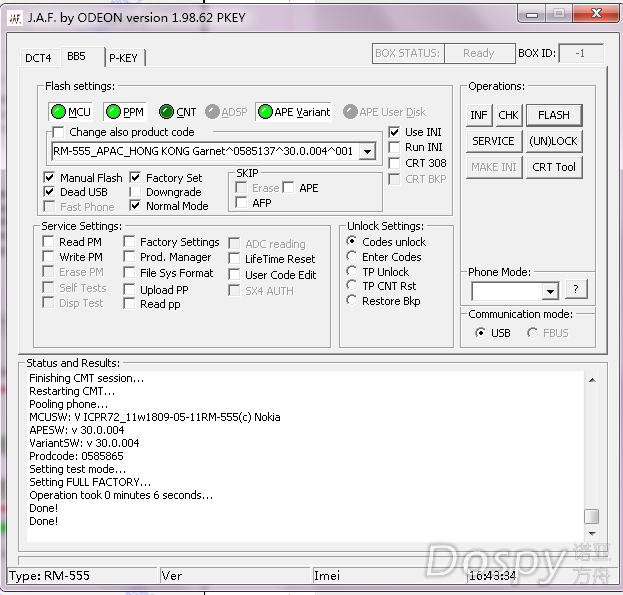Enable the Change also product code checkbox
The image size is (623, 595).
58,132
